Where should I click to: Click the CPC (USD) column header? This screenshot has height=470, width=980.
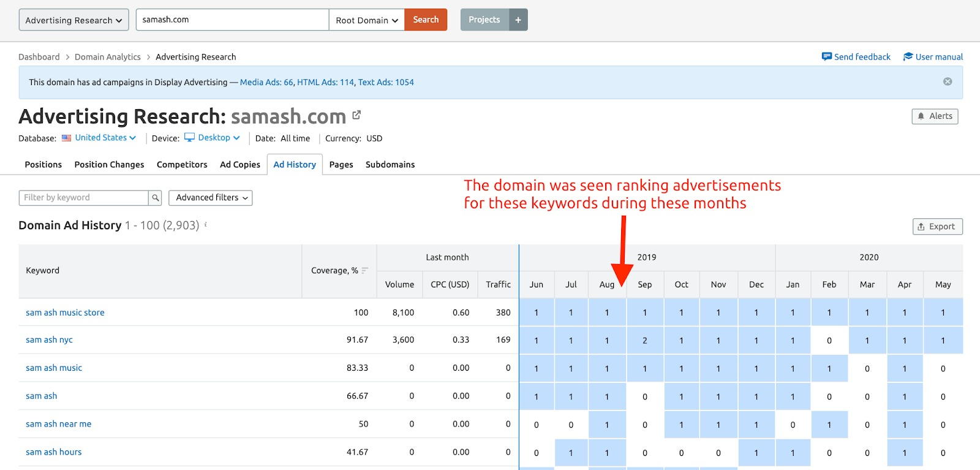(450, 284)
